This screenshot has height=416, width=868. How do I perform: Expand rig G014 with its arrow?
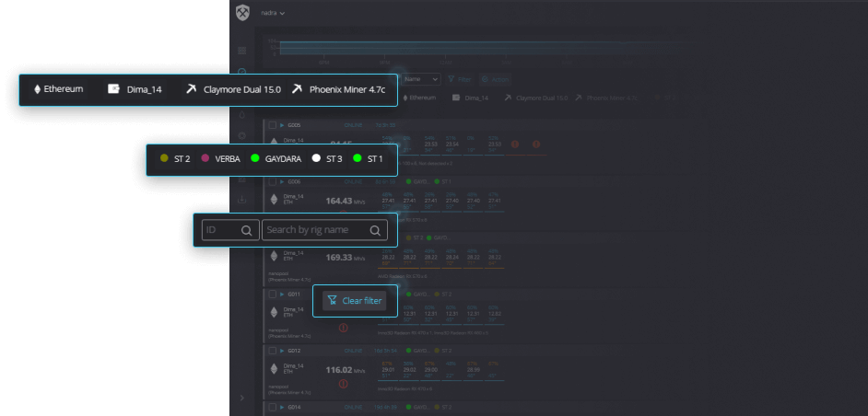pos(282,407)
